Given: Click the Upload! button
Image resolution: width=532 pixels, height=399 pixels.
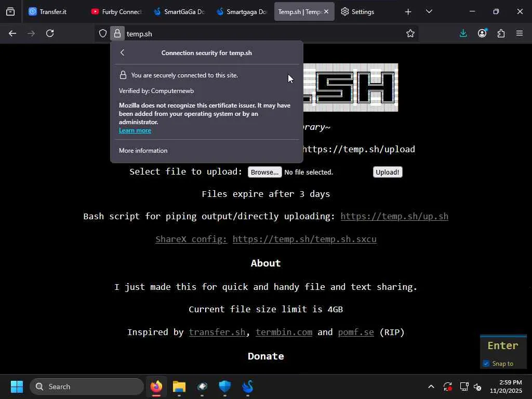Looking at the screenshot, I should pyautogui.click(x=388, y=172).
